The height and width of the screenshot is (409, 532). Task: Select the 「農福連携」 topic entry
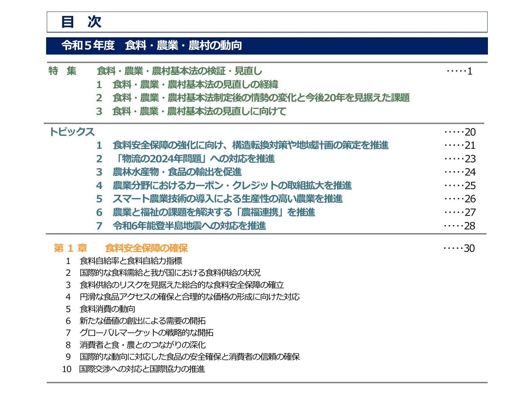pos(214,212)
